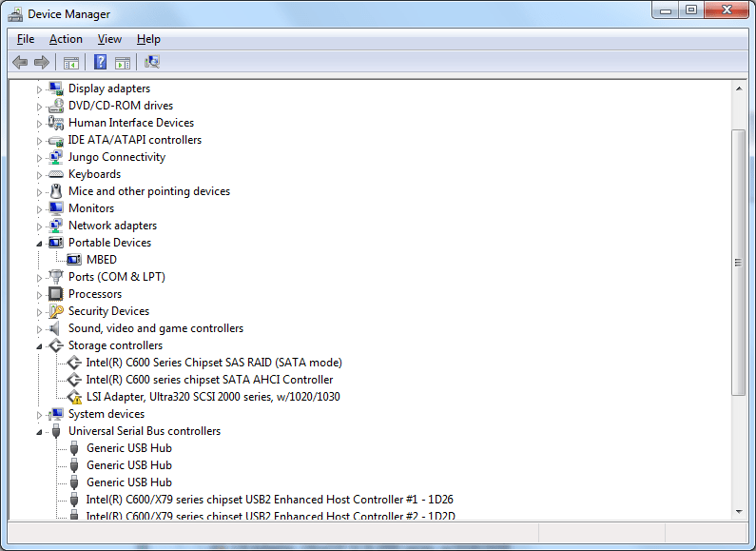Select Intel C600 SATA AHCI Controller
Screen dimensions: 756x551
click(209, 380)
